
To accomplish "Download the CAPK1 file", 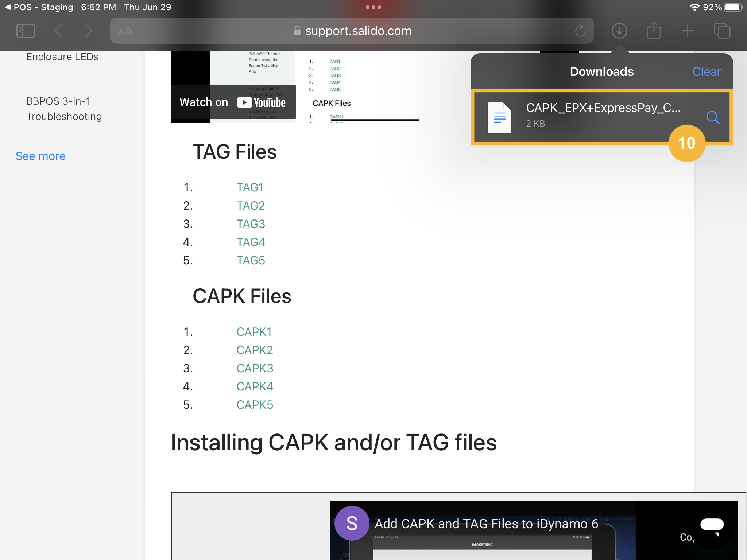I will (254, 332).
